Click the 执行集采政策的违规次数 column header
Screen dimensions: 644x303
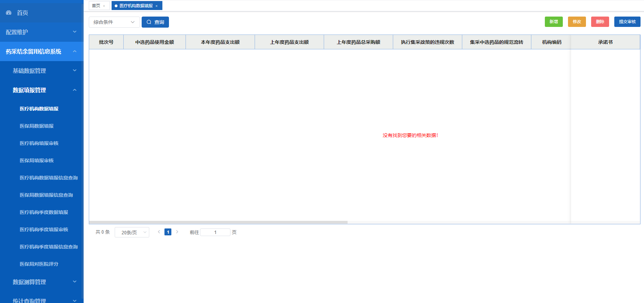click(x=427, y=42)
